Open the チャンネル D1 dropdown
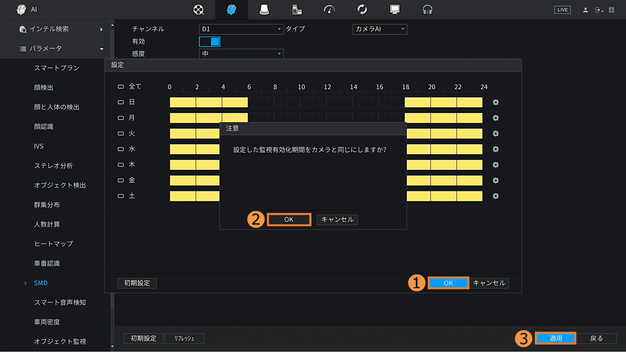The image size is (626, 364). pyautogui.click(x=241, y=29)
